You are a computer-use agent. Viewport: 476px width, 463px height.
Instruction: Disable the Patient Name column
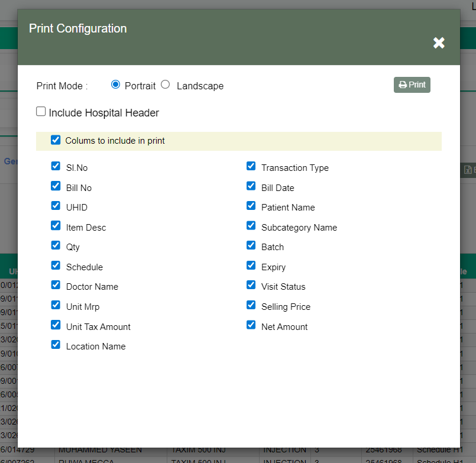coord(251,205)
